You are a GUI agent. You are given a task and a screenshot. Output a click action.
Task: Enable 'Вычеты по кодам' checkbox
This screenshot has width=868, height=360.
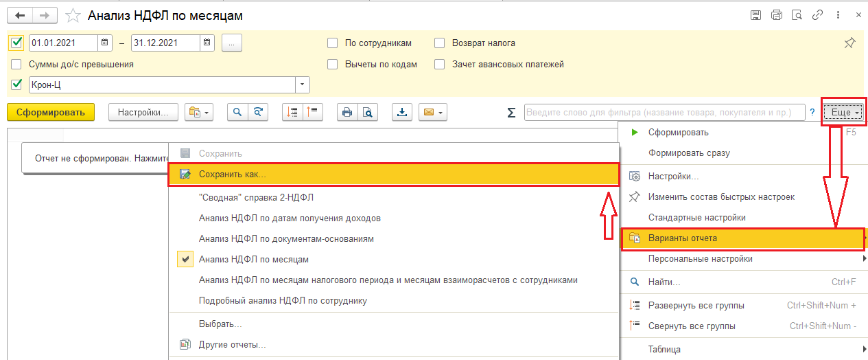(333, 64)
